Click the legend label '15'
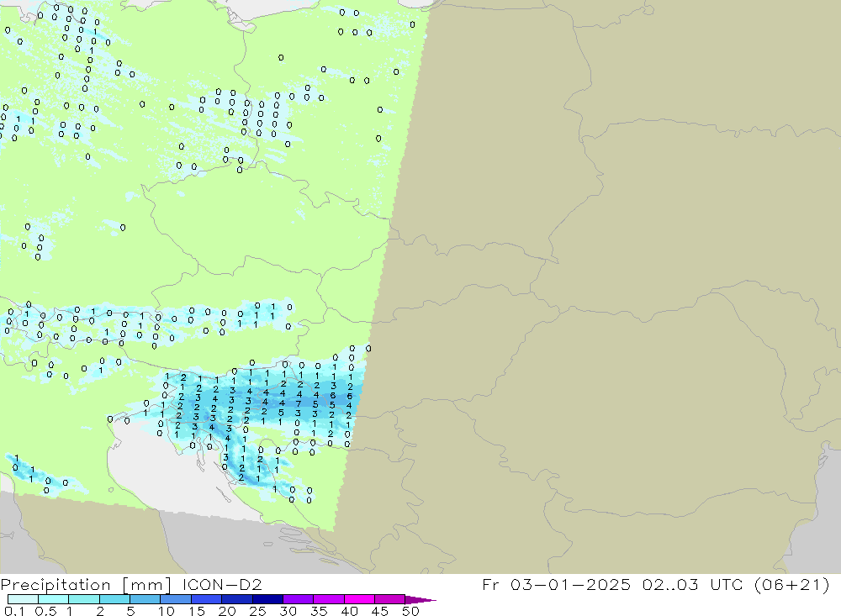The height and width of the screenshot is (616, 841). 196,611
